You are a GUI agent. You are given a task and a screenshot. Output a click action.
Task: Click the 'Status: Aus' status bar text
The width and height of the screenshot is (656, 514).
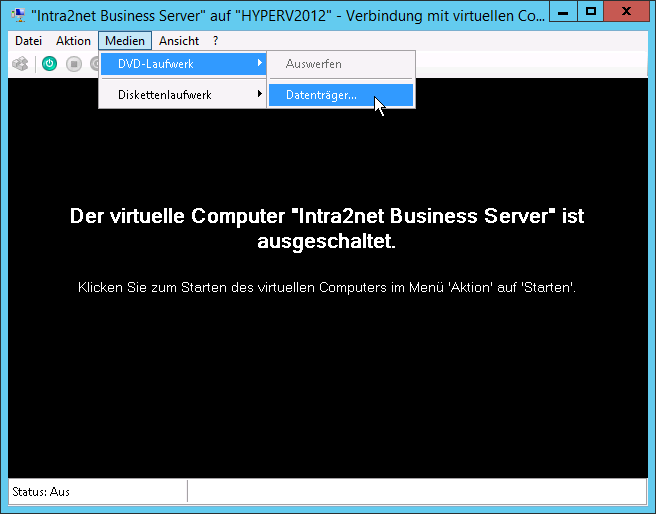click(x=41, y=492)
